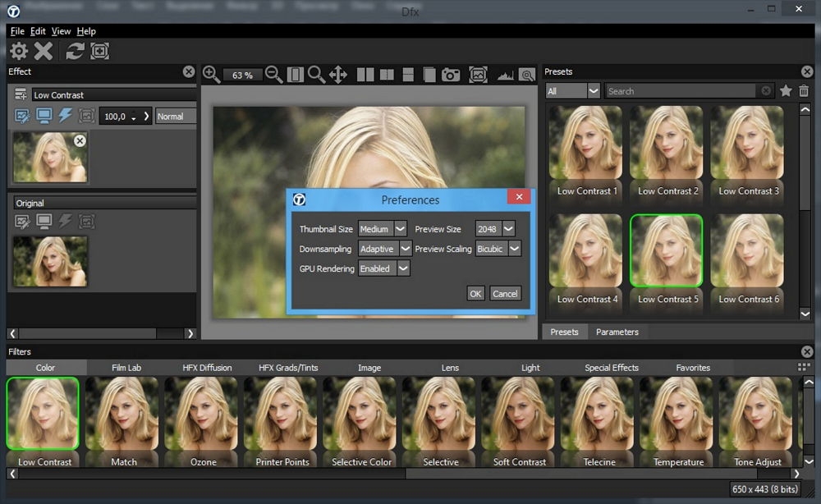Image resolution: width=821 pixels, height=504 pixels.
Task: Click the Filters horizontal scrollbar right arrow
Action: (x=796, y=474)
